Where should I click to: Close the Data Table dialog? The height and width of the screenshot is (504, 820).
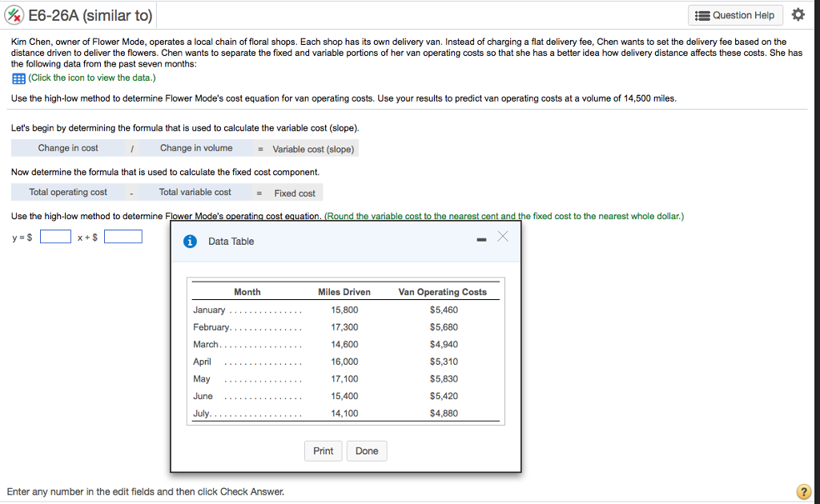tap(503, 237)
